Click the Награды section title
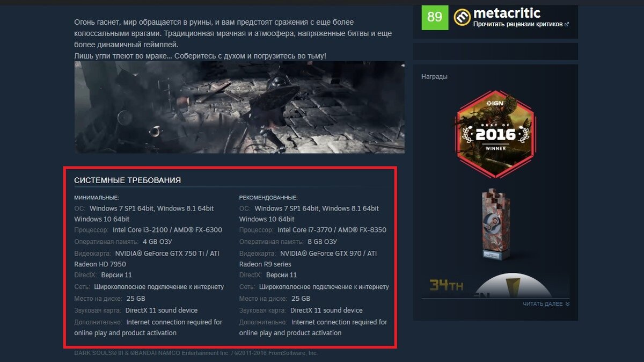The height and width of the screenshot is (362, 644). (434, 77)
